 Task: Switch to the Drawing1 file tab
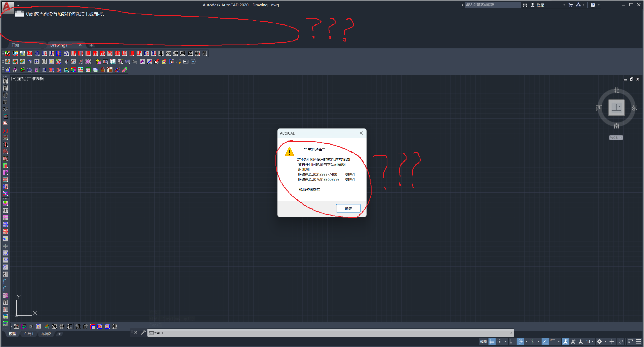coord(59,45)
